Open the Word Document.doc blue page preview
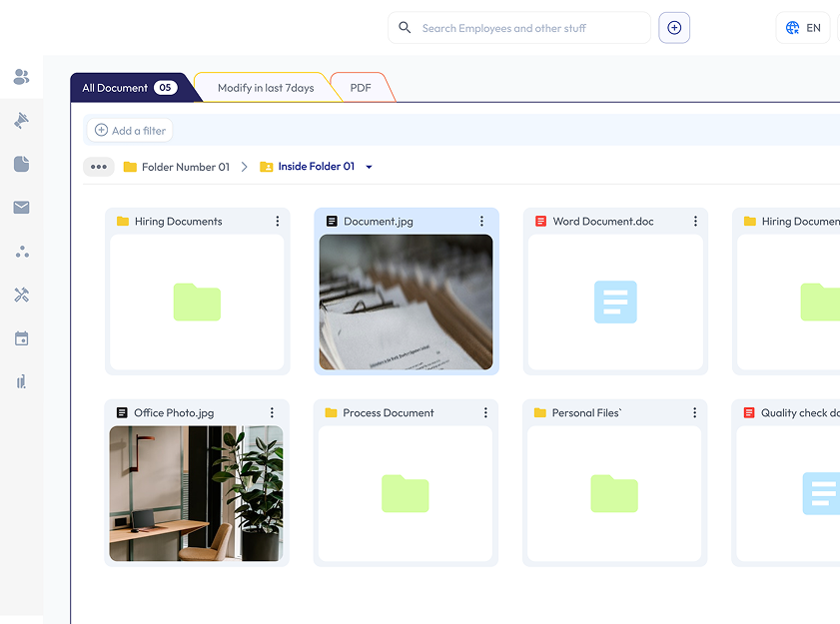This screenshot has width=840, height=624. point(615,303)
